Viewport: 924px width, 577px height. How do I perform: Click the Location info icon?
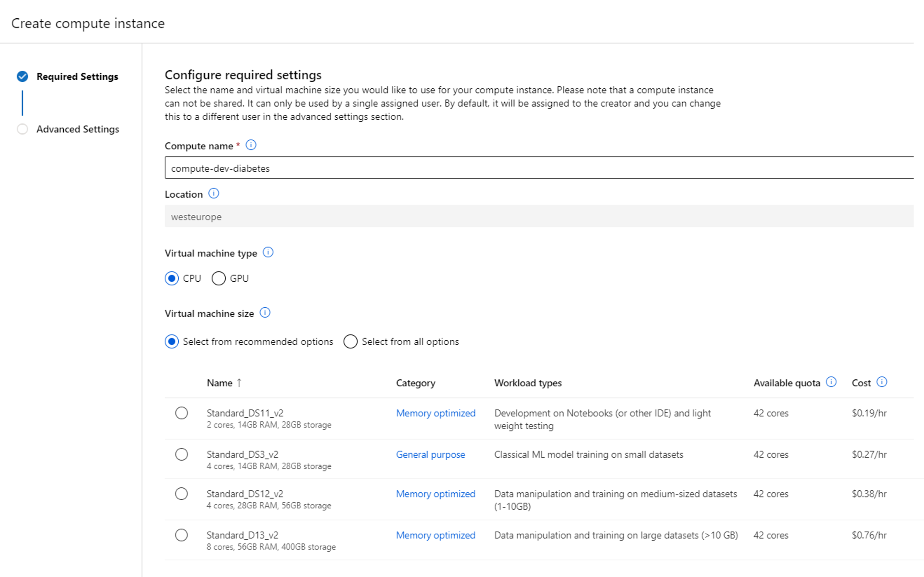pos(214,194)
